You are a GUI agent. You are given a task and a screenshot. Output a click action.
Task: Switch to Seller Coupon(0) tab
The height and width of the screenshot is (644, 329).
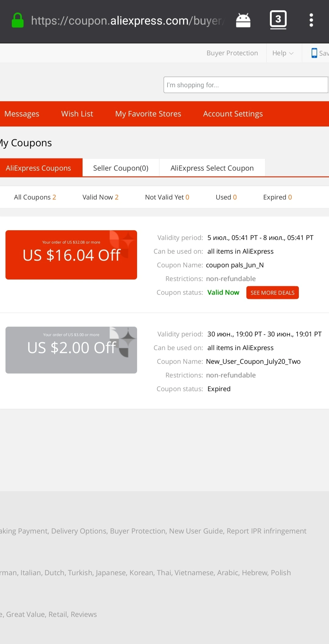tap(121, 168)
